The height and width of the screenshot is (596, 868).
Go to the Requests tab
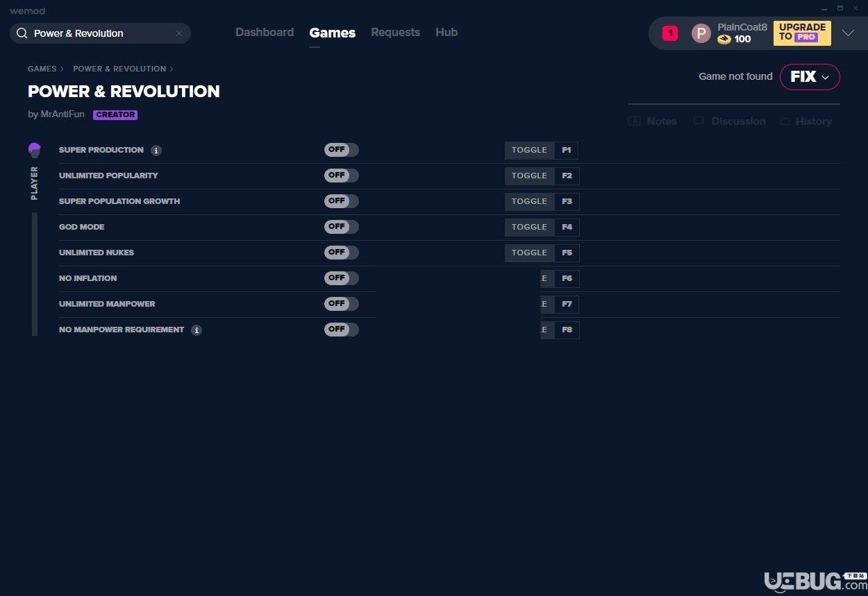point(395,33)
